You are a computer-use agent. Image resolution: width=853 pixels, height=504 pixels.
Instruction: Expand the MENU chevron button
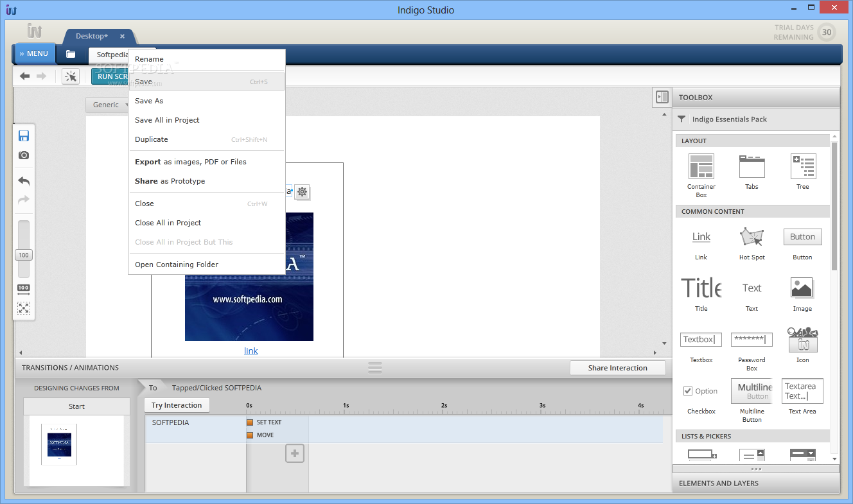35,54
